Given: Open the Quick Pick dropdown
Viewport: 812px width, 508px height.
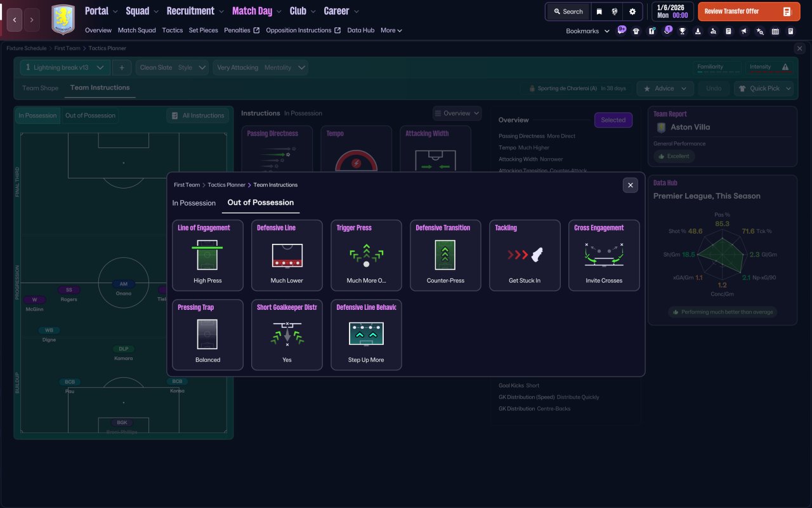Looking at the screenshot, I should coord(764,88).
